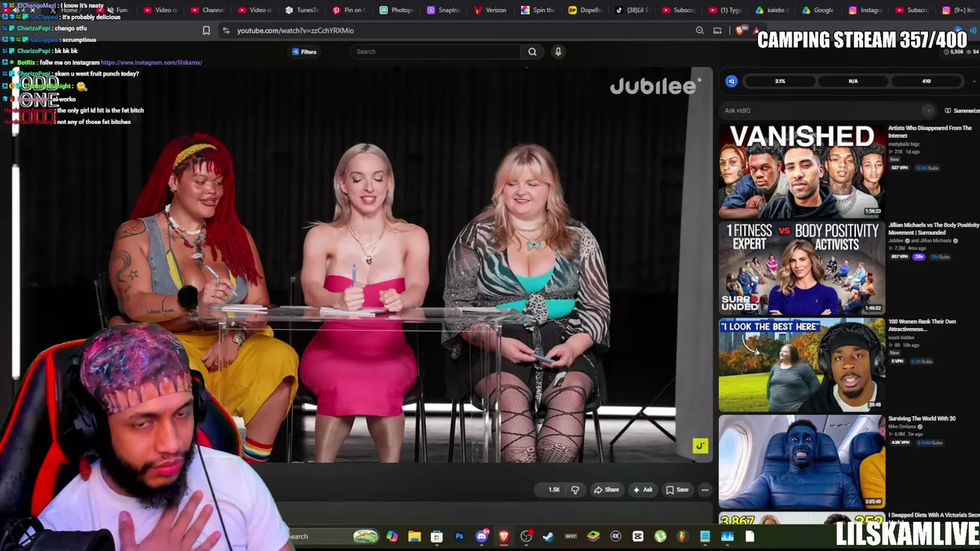Open FL Studio from the taskbar

click(x=682, y=536)
